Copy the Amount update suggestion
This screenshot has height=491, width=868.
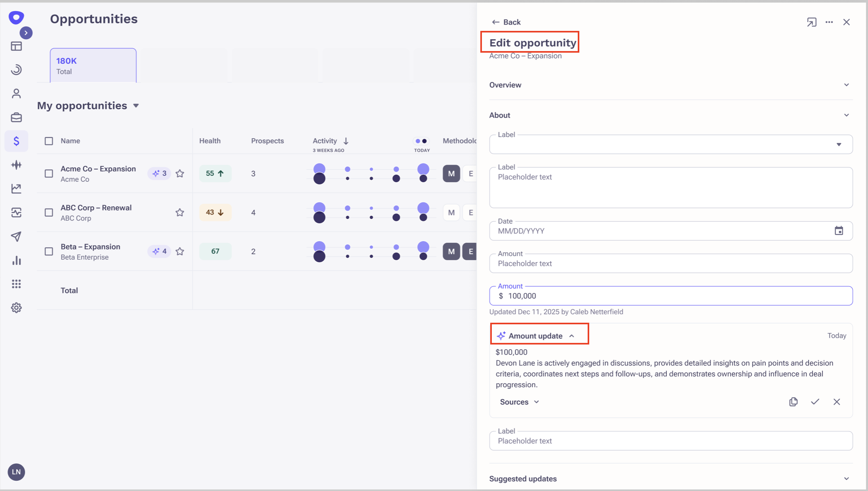[x=793, y=402]
